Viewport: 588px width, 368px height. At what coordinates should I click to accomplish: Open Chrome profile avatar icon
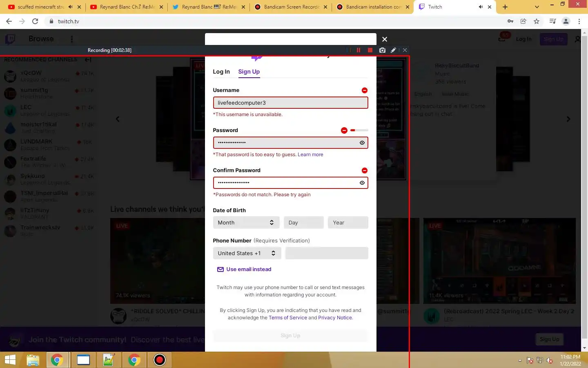(x=566, y=21)
